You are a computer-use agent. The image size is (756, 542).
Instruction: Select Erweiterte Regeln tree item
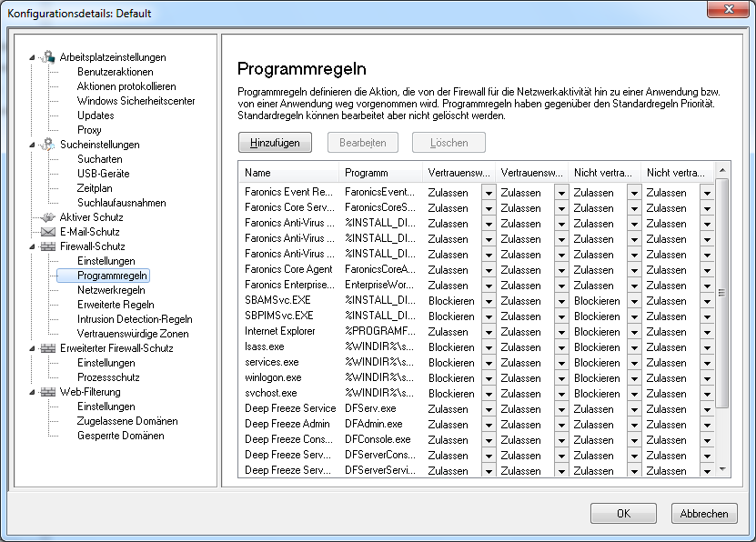tap(116, 305)
